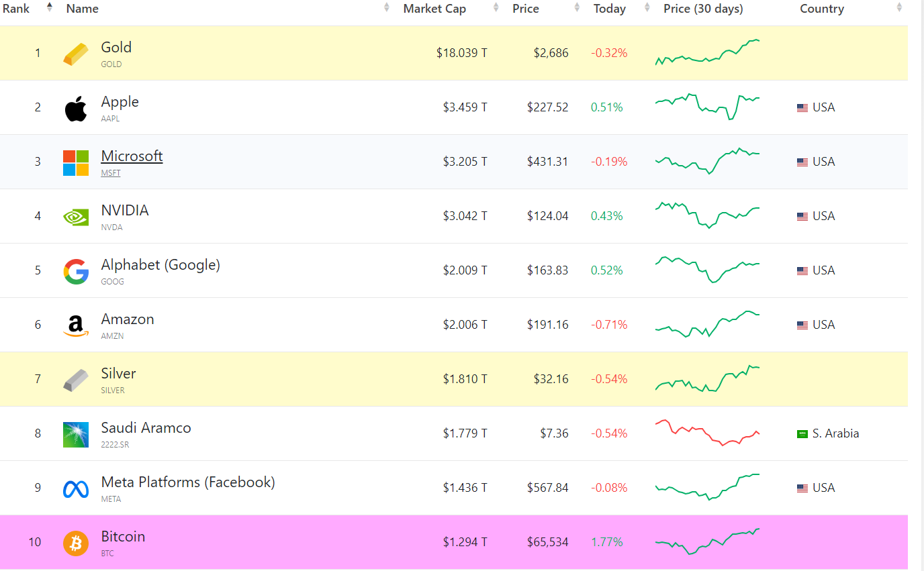The height and width of the screenshot is (571, 924).
Task: View Meta's 30-day price chart
Action: 707,487
